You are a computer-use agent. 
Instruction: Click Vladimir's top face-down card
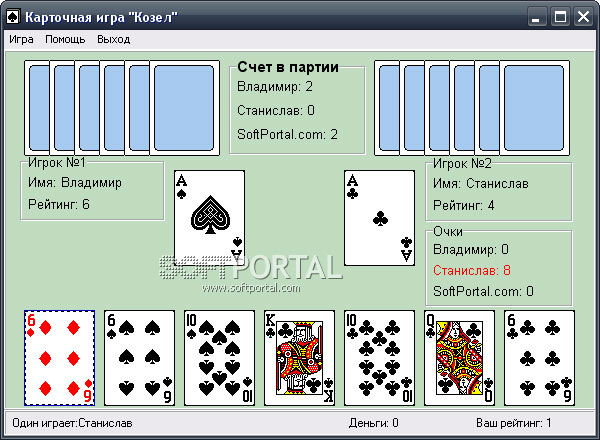point(184,108)
